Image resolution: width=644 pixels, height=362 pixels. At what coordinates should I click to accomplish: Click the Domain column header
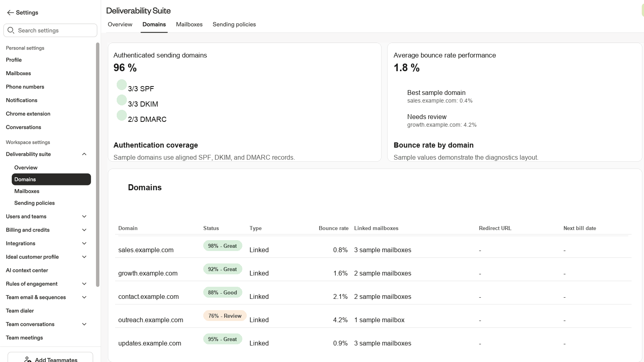128,228
